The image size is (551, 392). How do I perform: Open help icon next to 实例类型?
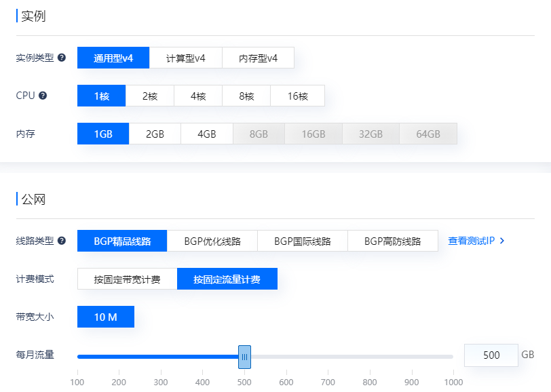coord(62,58)
